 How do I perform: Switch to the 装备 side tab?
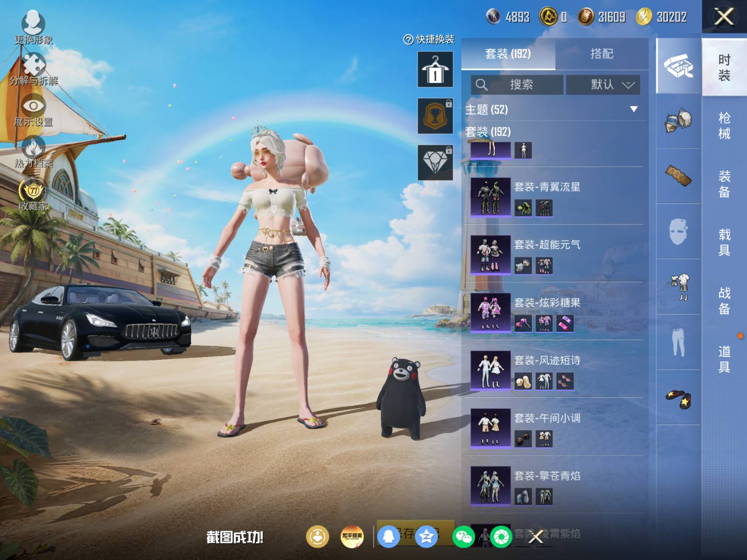tap(725, 184)
